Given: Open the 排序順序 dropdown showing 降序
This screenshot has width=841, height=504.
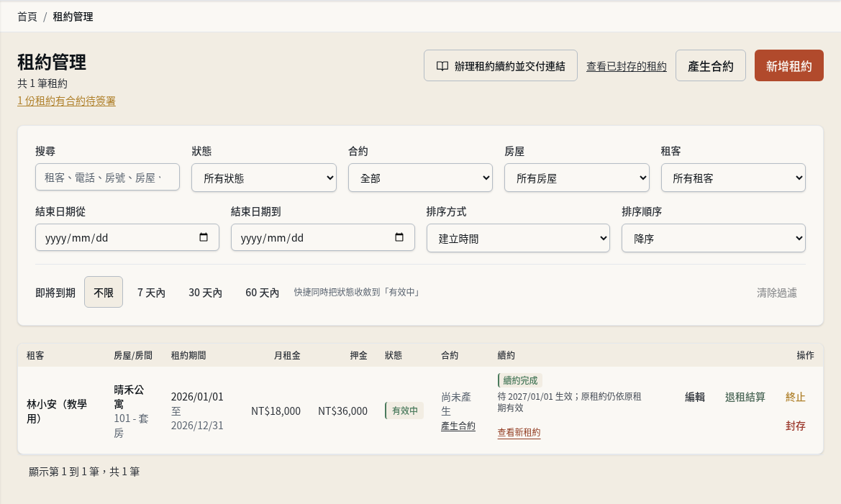Looking at the screenshot, I should pyautogui.click(x=714, y=238).
